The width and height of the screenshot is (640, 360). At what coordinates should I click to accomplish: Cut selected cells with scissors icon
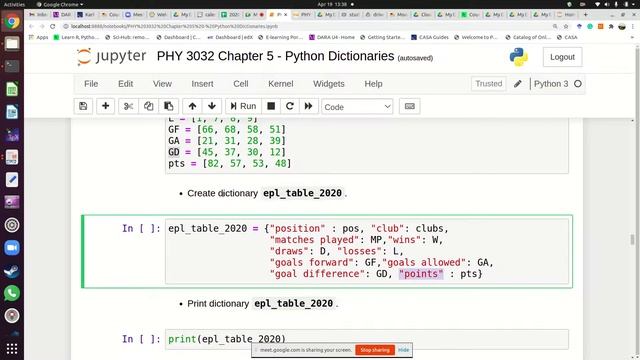(x=128, y=106)
